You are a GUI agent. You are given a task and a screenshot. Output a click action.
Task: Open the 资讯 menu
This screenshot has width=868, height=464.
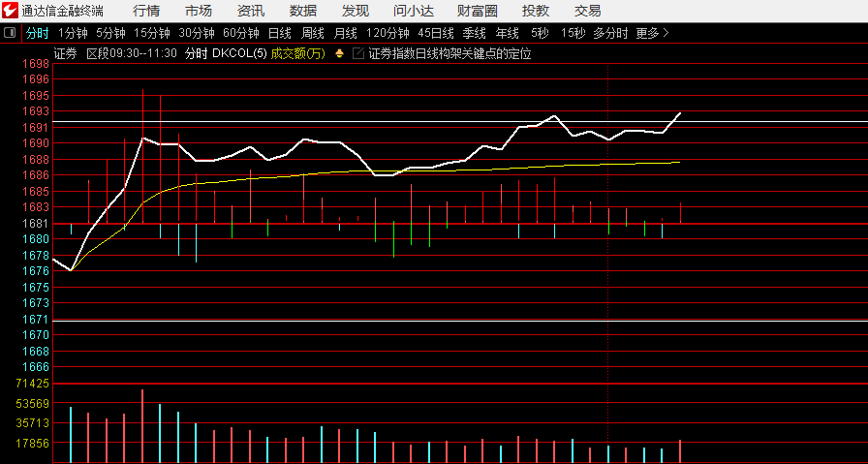point(251,11)
